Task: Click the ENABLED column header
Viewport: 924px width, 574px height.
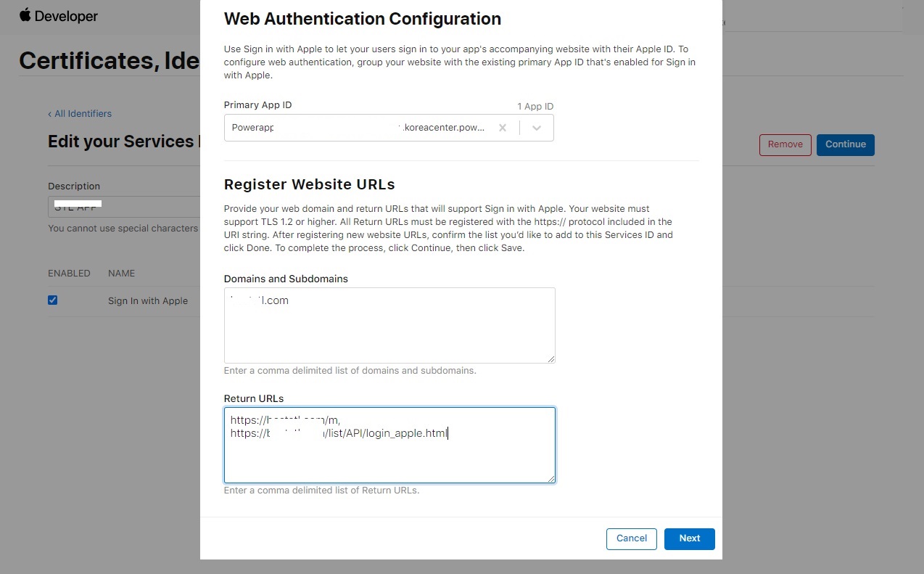Action: click(69, 274)
